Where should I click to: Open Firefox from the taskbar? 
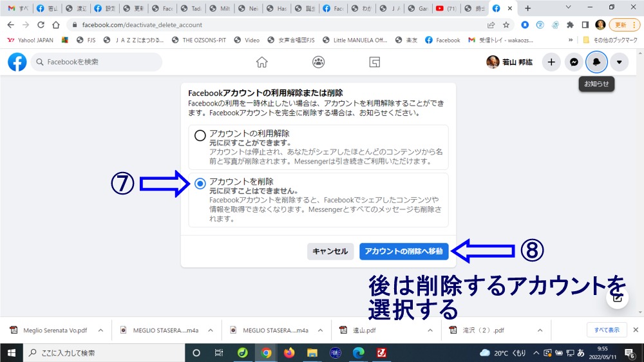click(289, 353)
